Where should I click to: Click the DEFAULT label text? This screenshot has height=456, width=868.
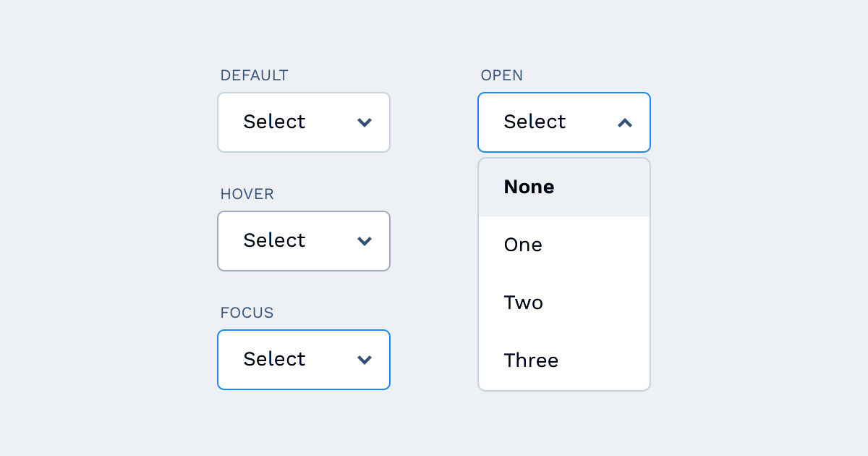tap(254, 75)
